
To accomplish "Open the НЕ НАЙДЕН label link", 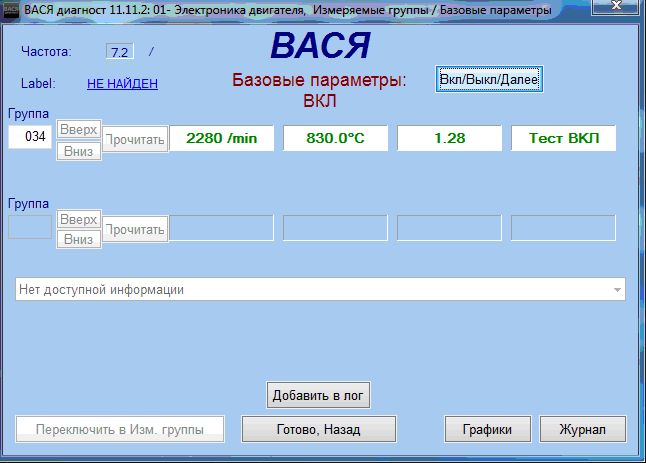I will tap(122, 84).
